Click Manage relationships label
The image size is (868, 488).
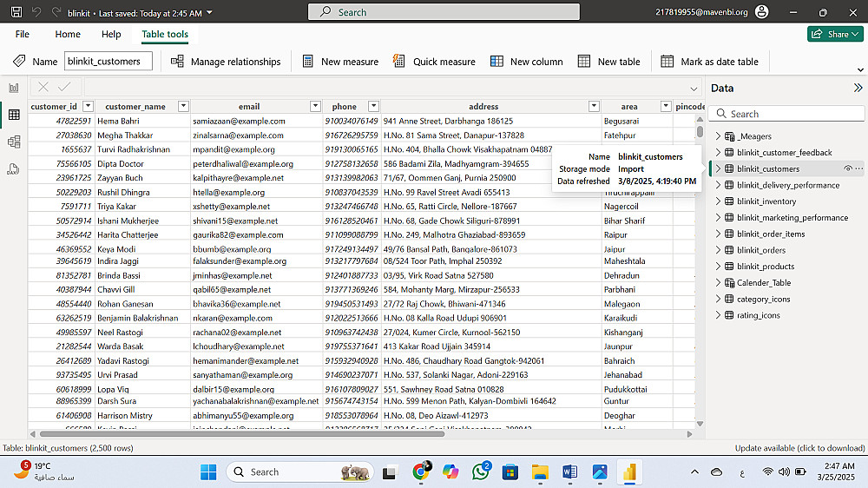235,62
